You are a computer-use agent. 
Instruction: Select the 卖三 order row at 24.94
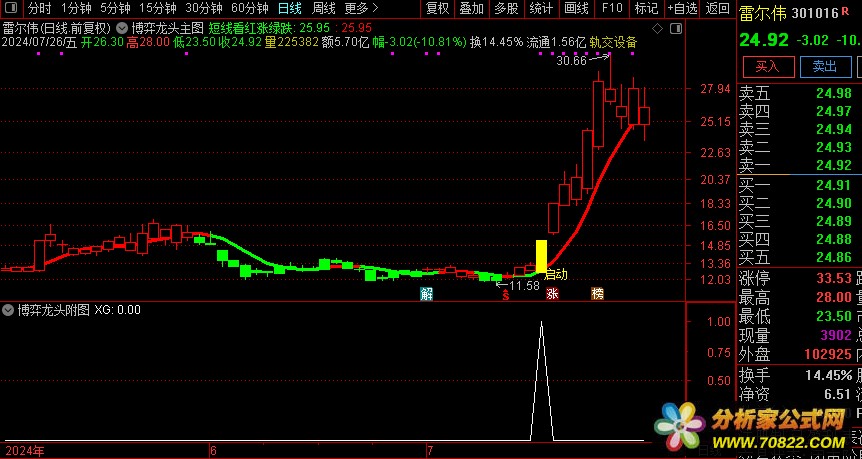click(x=799, y=130)
